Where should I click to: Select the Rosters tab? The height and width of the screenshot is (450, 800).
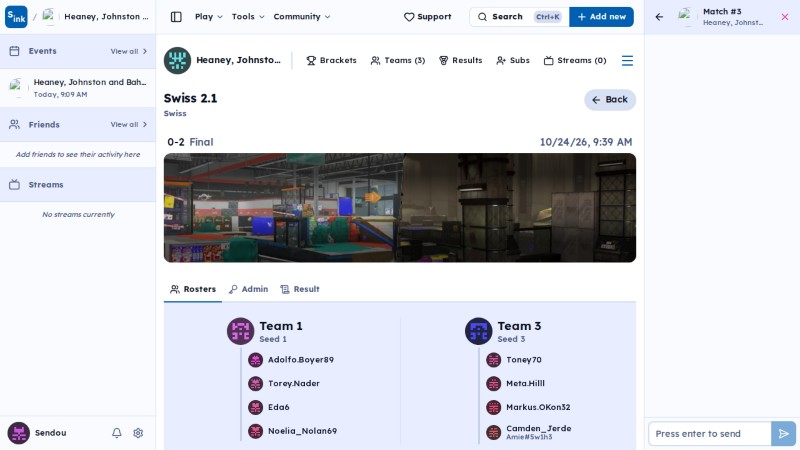point(193,289)
